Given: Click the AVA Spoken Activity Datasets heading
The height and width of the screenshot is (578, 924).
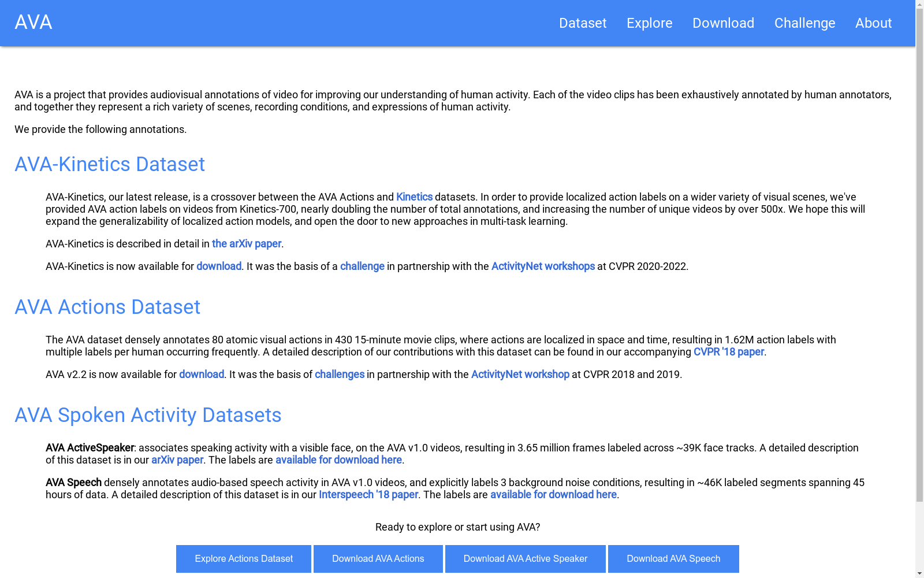Looking at the screenshot, I should (x=148, y=415).
